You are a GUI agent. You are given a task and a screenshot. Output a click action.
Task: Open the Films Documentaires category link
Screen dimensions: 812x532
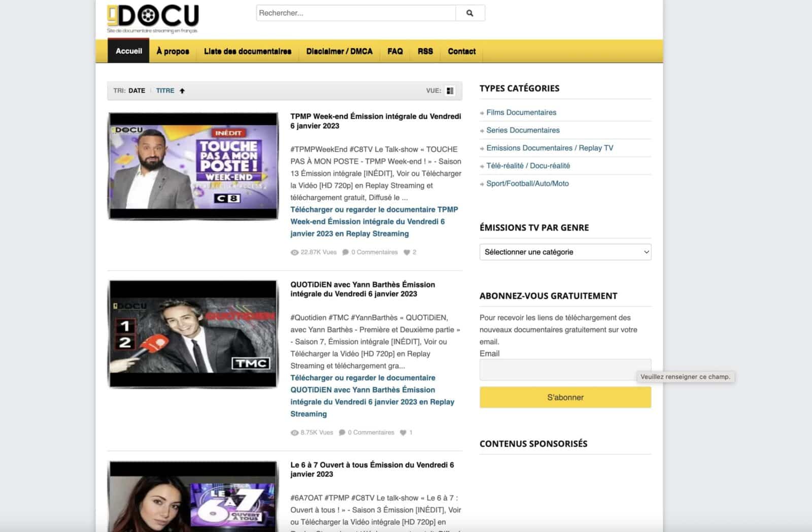(x=521, y=113)
